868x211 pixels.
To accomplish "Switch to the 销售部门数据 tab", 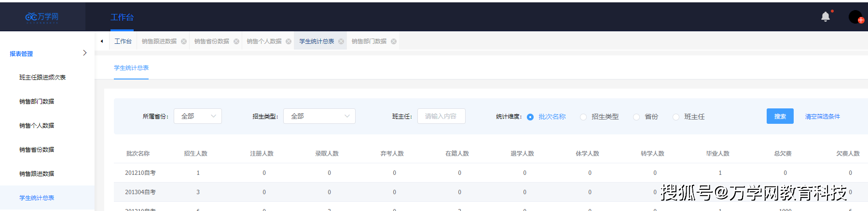I will [x=369, y=41].
